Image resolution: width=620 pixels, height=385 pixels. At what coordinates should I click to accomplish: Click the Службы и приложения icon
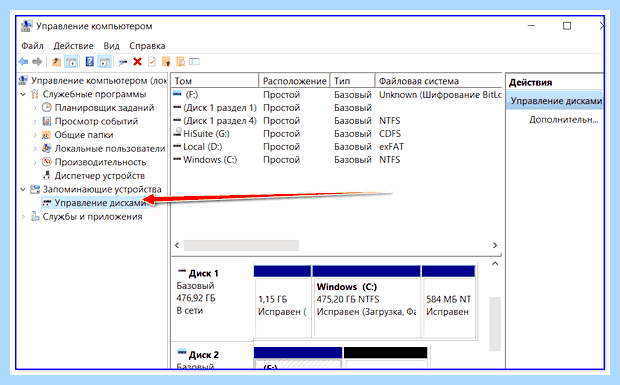(35, 216)
